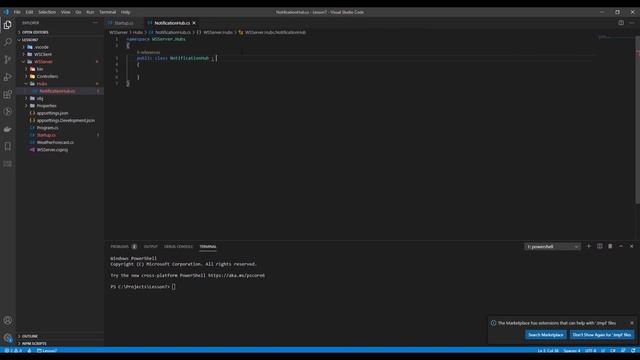Open WSServer.csproj file

(x=52, y=150)
